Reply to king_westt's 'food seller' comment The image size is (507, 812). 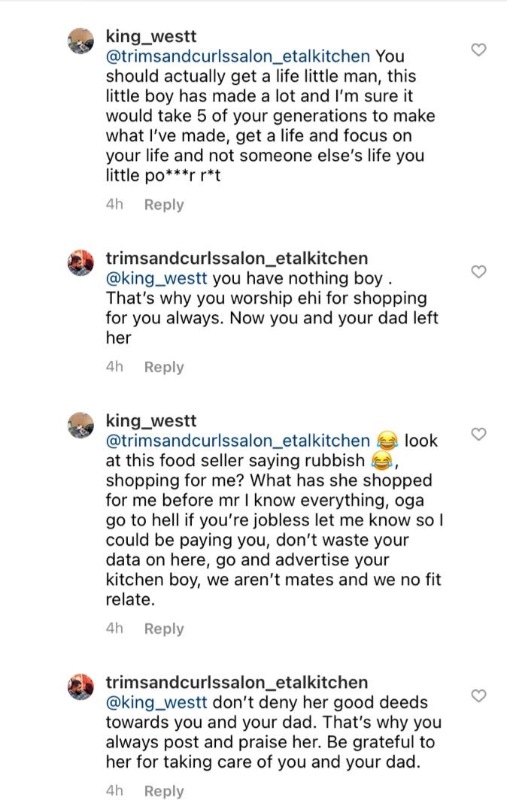[x=164, y=629]
